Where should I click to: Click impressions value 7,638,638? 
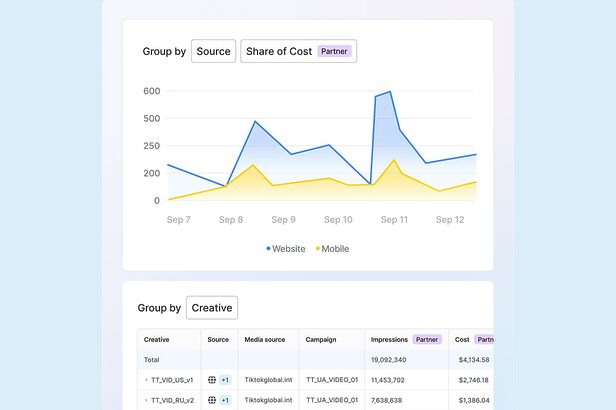point(386,400)
